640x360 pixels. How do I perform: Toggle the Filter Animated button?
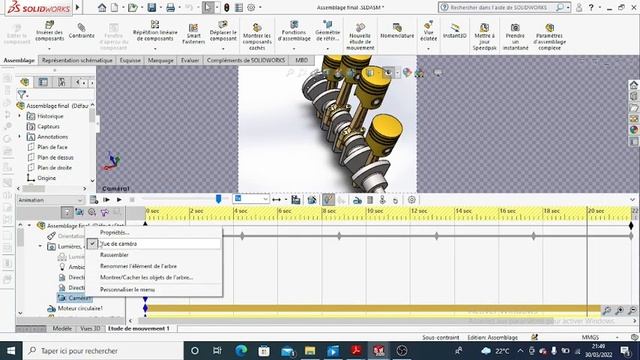tap(79, 212)
